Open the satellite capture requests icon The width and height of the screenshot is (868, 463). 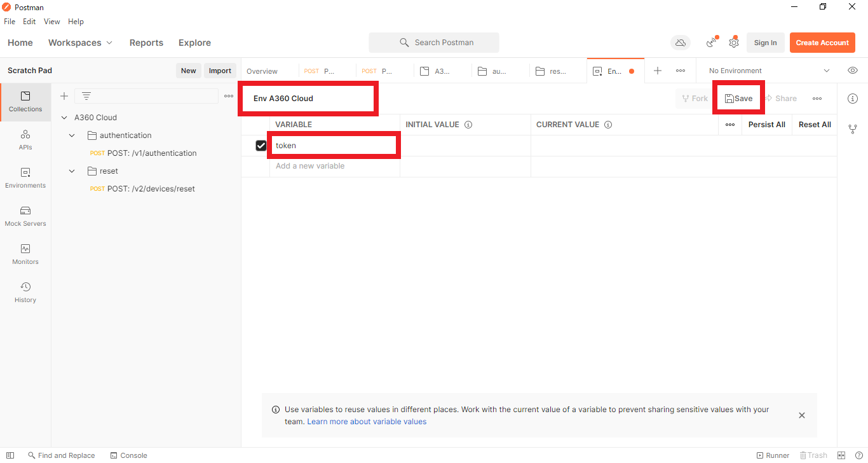pyautogui.click(x=712, y=43)
